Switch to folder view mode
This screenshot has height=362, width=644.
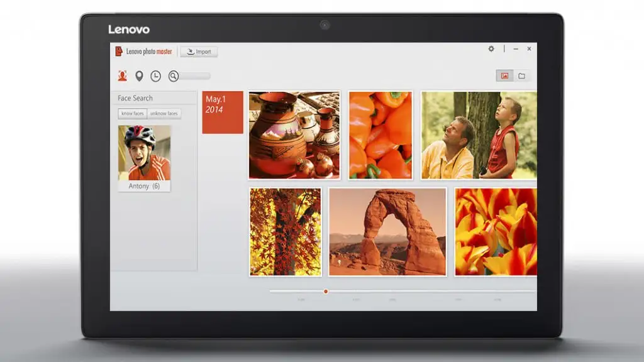(521, 76)
